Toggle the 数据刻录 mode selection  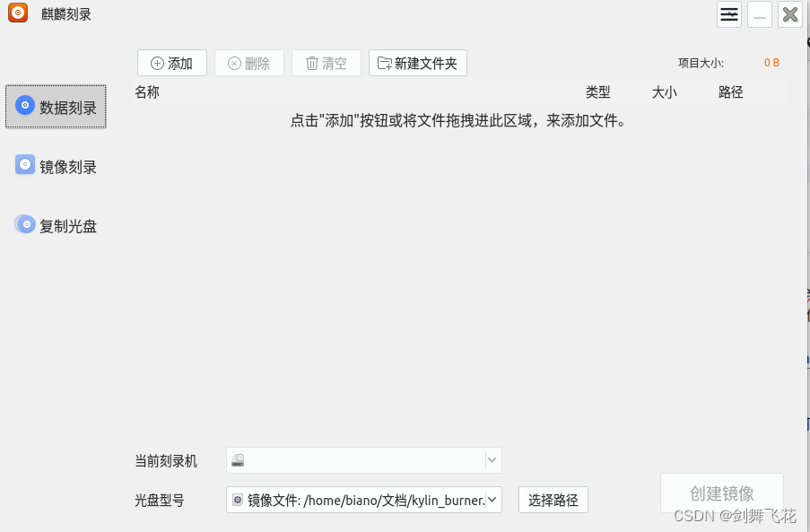click(56, 106)
